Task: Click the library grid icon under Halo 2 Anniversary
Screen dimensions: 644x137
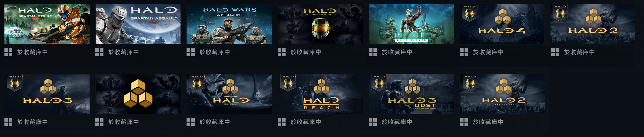Action: click(464, 122)
